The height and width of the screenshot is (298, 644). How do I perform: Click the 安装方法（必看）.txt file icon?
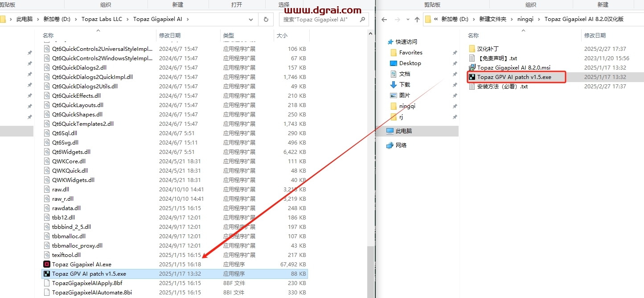[x=472, y=87]
